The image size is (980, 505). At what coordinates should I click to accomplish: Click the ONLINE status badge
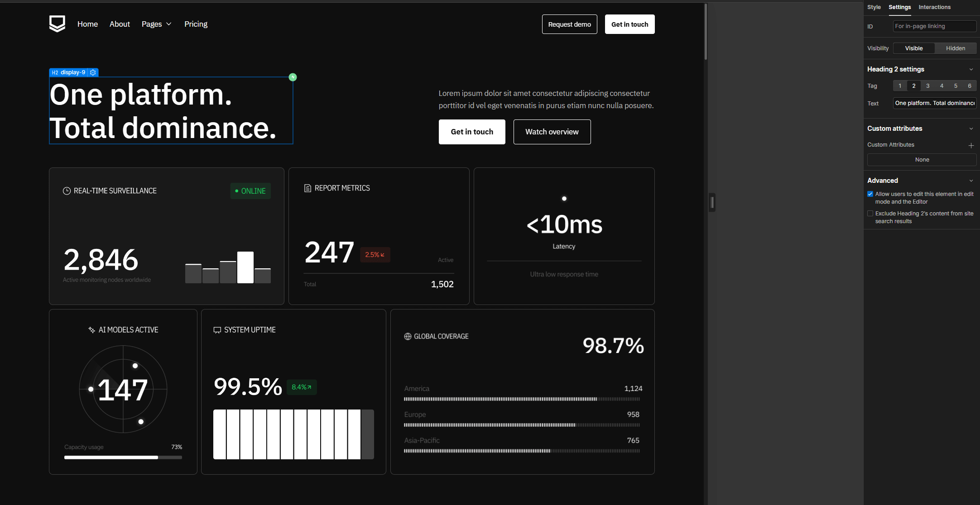tap(250, 191)
